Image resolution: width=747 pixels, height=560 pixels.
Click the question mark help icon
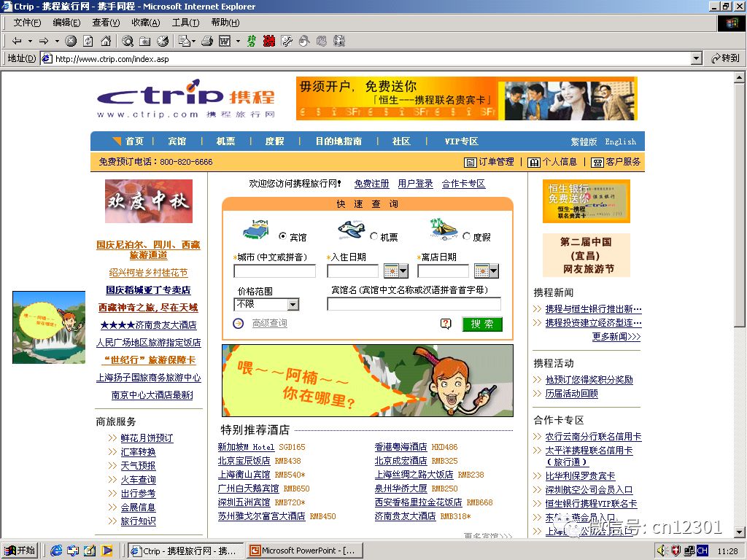click(x=446, y=324)
